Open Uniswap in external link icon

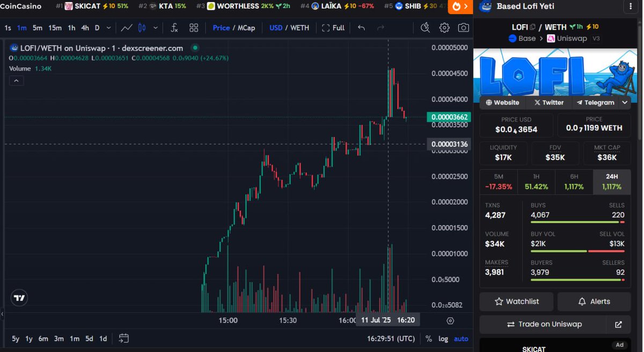click(618, 325)
